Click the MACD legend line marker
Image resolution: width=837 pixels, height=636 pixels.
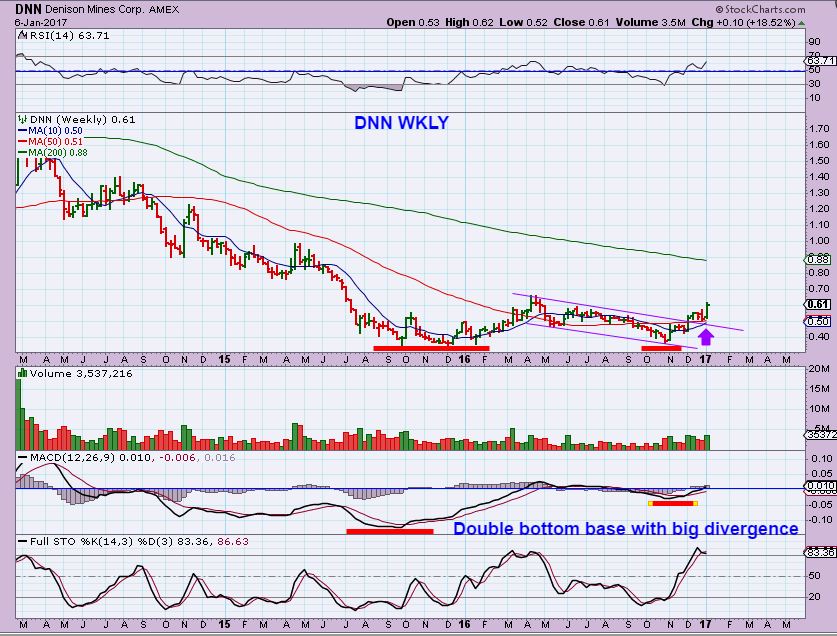pos(22,458)
